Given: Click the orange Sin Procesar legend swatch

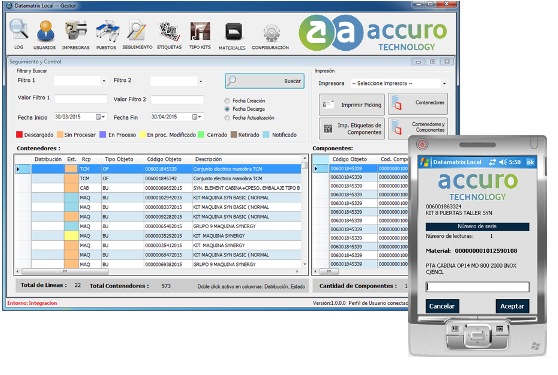Looking at the screenshot, I should [60, 134].
